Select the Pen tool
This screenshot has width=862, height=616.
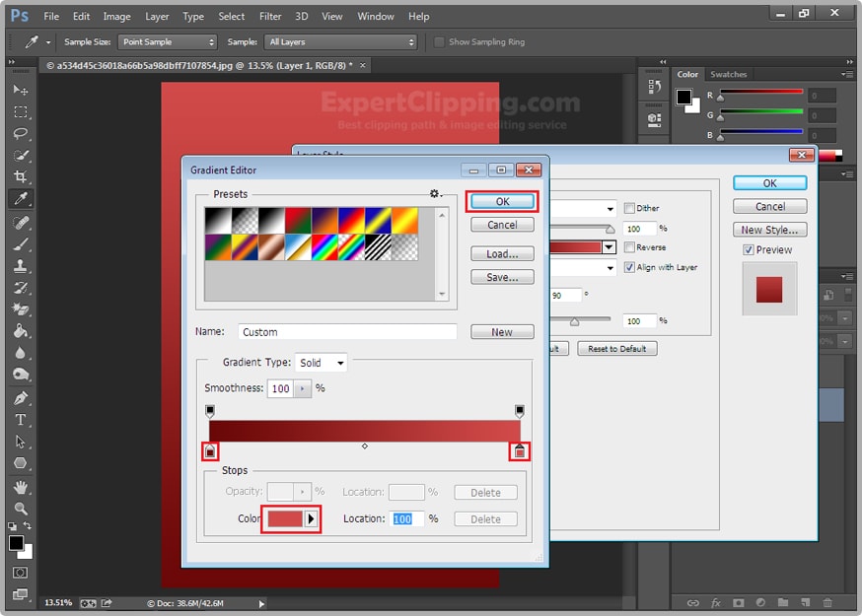[20, 398]
